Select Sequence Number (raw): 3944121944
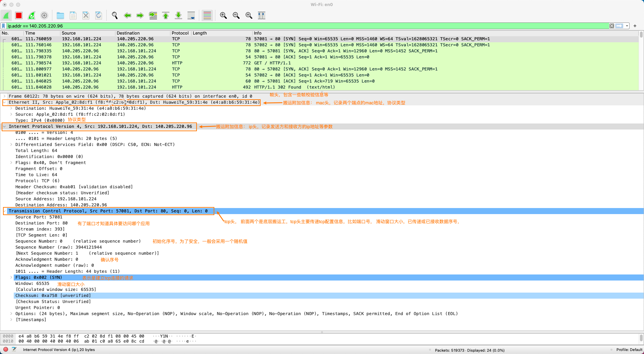Viewport: 644px width, 354px height. [58, 247]
